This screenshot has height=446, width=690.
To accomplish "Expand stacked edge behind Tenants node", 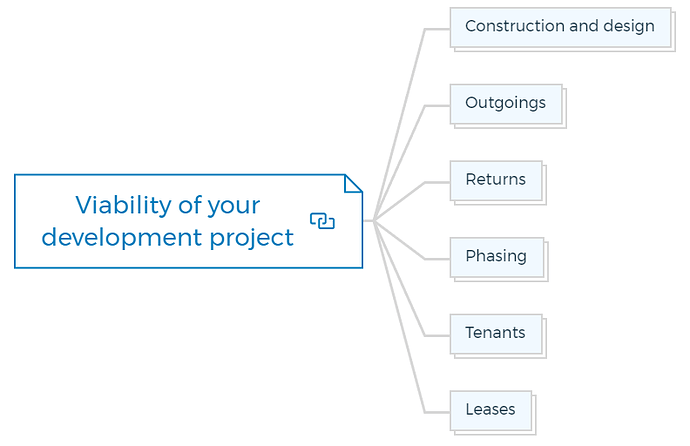I will coord(545,338).
